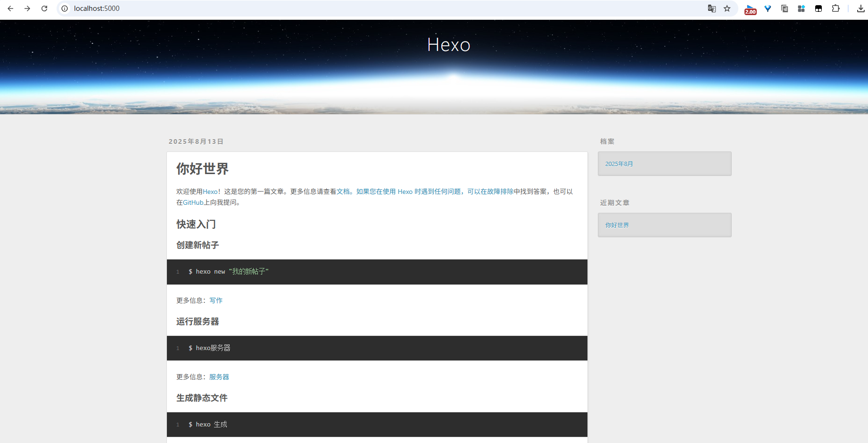The width and height of the screenshot is (868, 443).
Task: Bookmark this page with the star icon
Action: (727, 8)
